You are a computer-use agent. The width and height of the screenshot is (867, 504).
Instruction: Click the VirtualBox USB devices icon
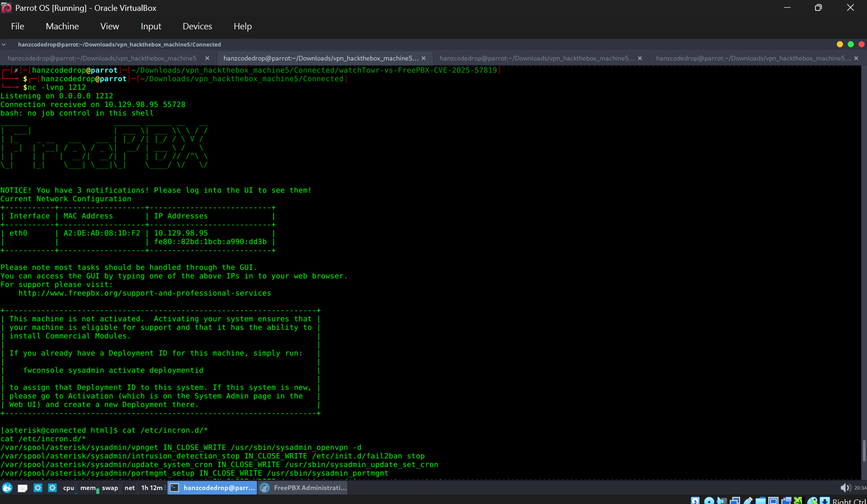748,501
